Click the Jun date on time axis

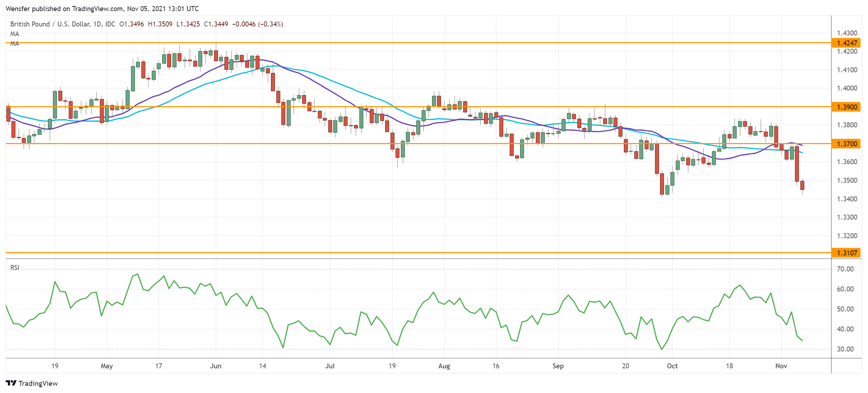[x=215, y=366]
